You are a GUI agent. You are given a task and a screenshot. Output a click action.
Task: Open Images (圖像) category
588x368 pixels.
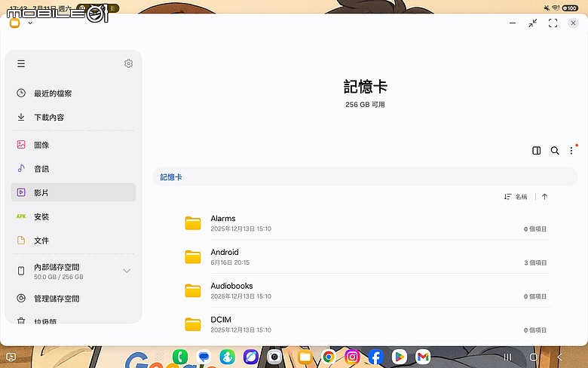(x=74, y=145)
